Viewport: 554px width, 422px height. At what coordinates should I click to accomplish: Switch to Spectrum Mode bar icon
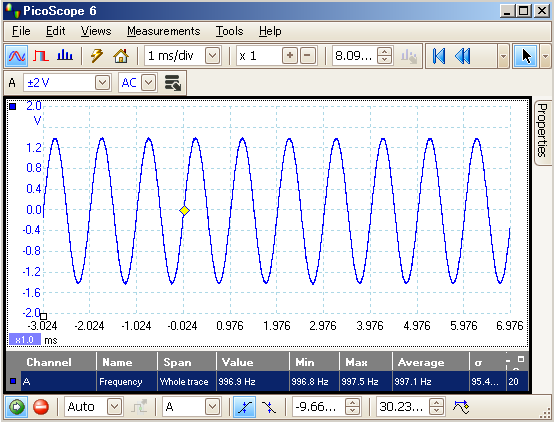pyautogui.click(x=65, y=55)
